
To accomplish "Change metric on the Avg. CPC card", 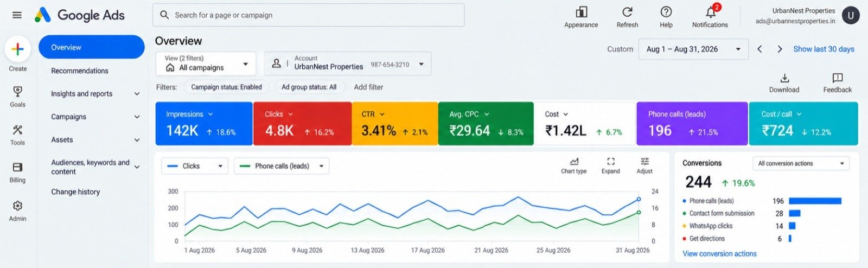I will (x=487, y=114).
